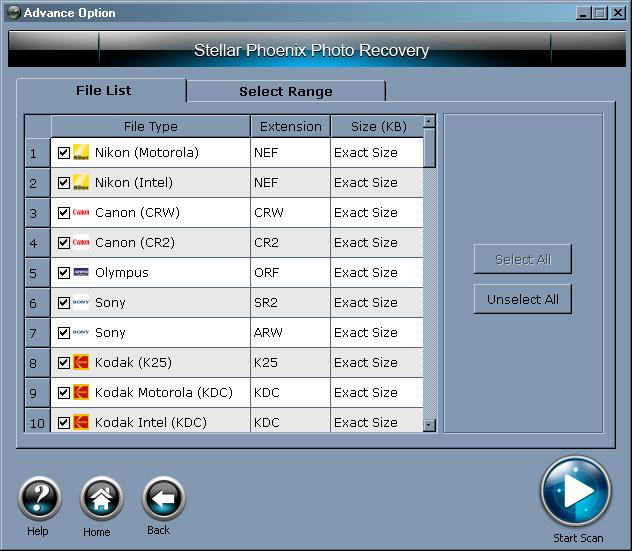Disable the Olympus file type checkbox
This screenshot has height=551, width=632.
point(64,273)
